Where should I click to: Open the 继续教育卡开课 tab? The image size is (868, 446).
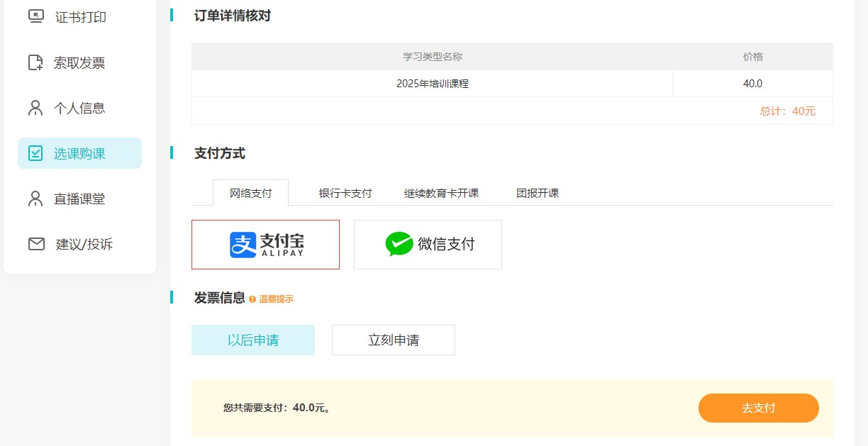(441, 193)
